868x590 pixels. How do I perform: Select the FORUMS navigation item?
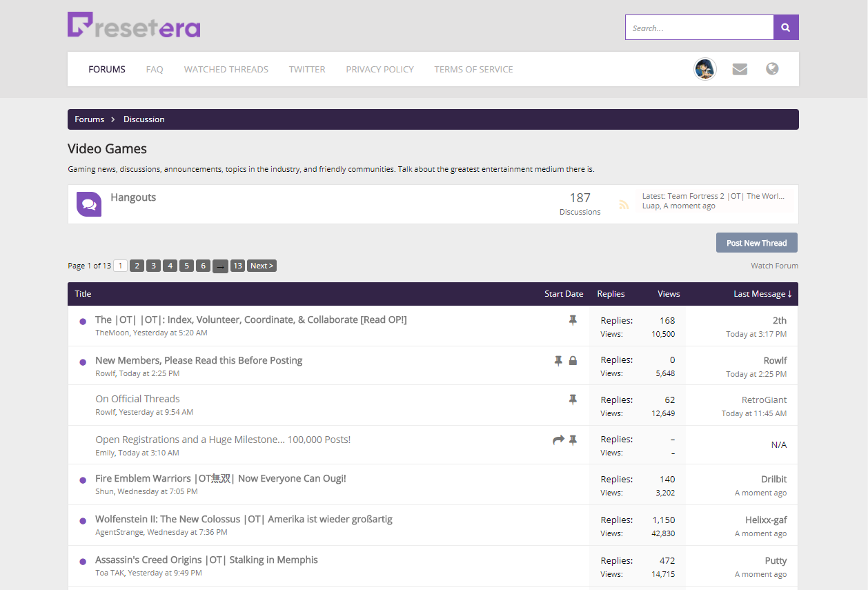pos(107,69)
